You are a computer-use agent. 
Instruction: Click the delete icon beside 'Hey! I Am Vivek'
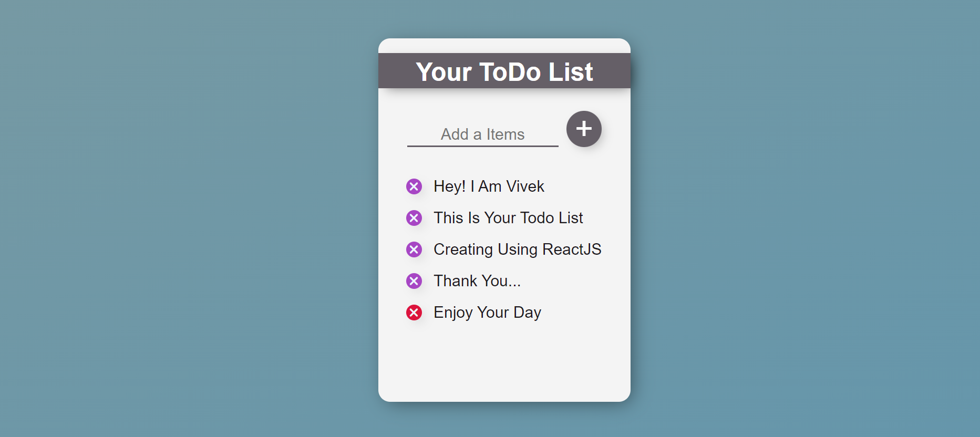(x=415, y=186)
